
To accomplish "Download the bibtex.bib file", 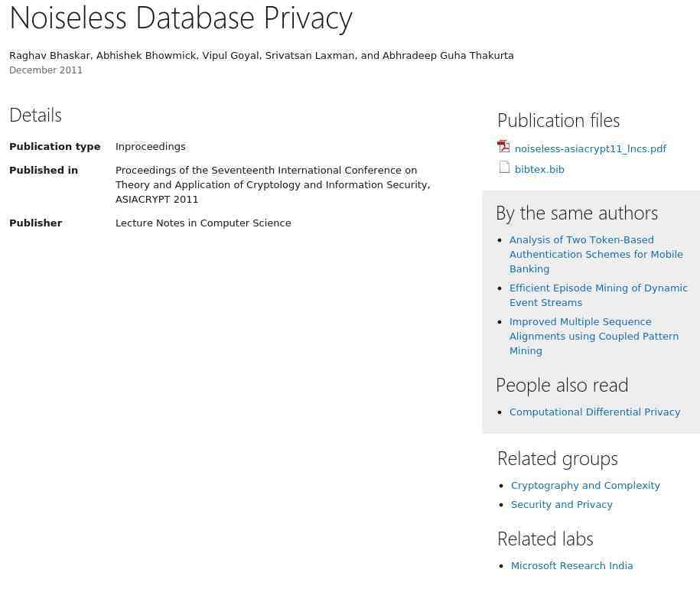I will [x=539, y=170].
